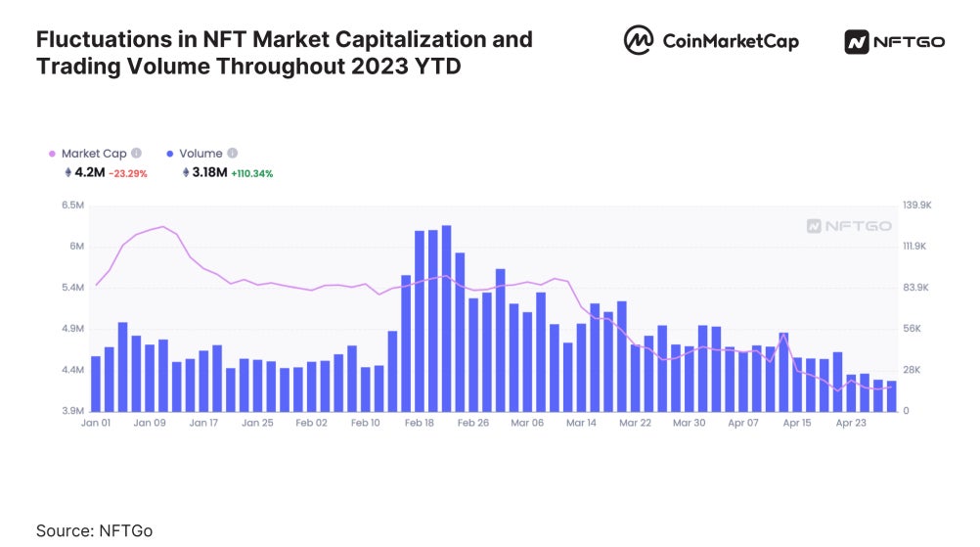Click the Ethereum icon beside 4.2M
This screenshot has width=980, height=547.
(x=68, y=173)
